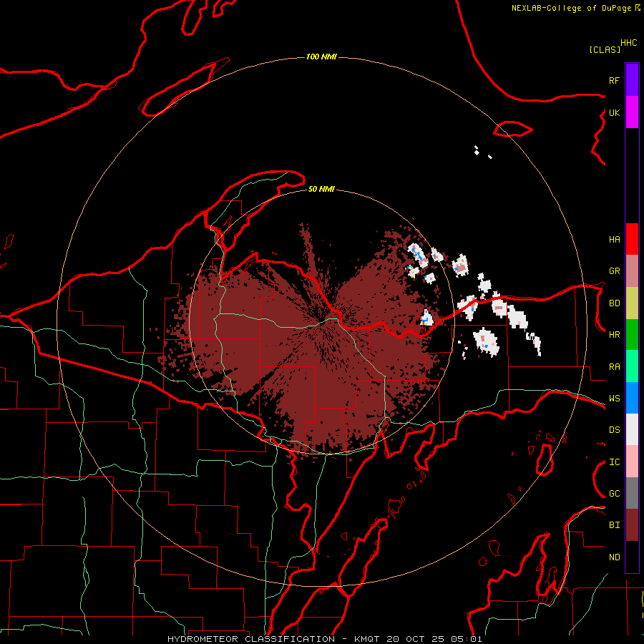Click the gray GC legend color swatch
This screenshot has width=644, height=644.
632,493
